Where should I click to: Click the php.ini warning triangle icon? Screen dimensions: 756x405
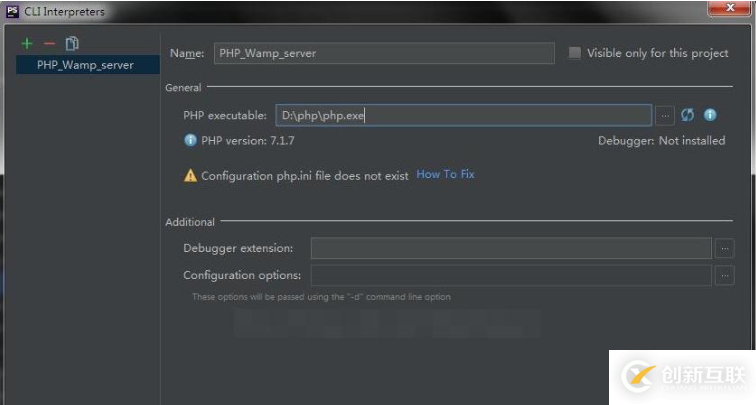tap(190, 176)
